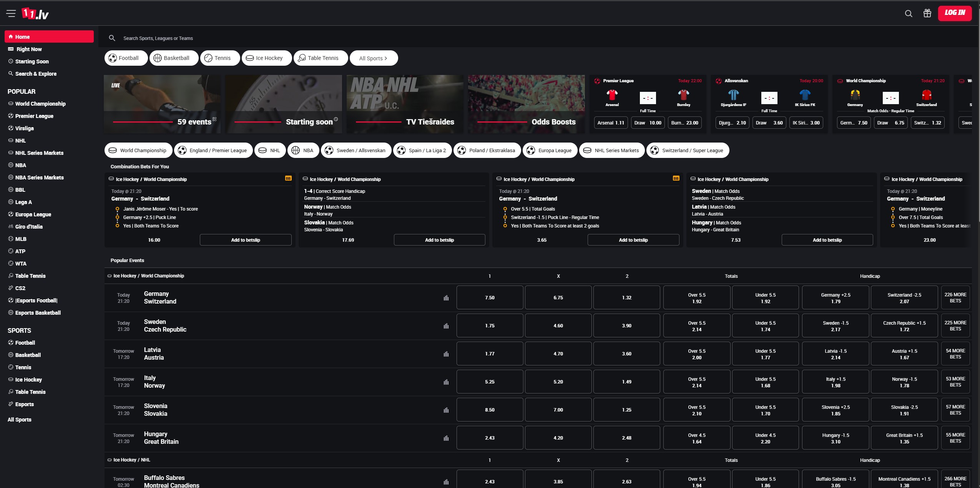Click the search magnifier icon in header
This screenshot has height=488, width=980.
pos(909,13)
